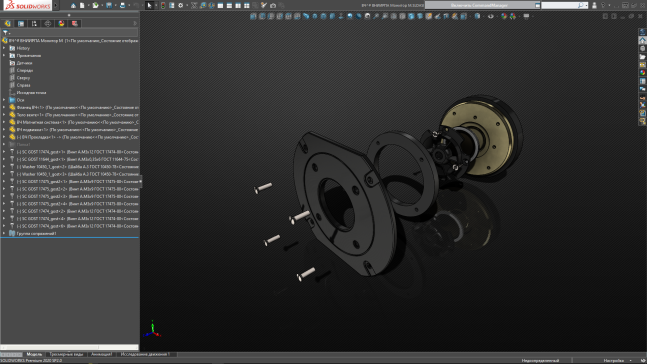The width and height of the screenshot is (647, 364).
Task: Expand the Оси folder
Action: (x=4, y=100)
